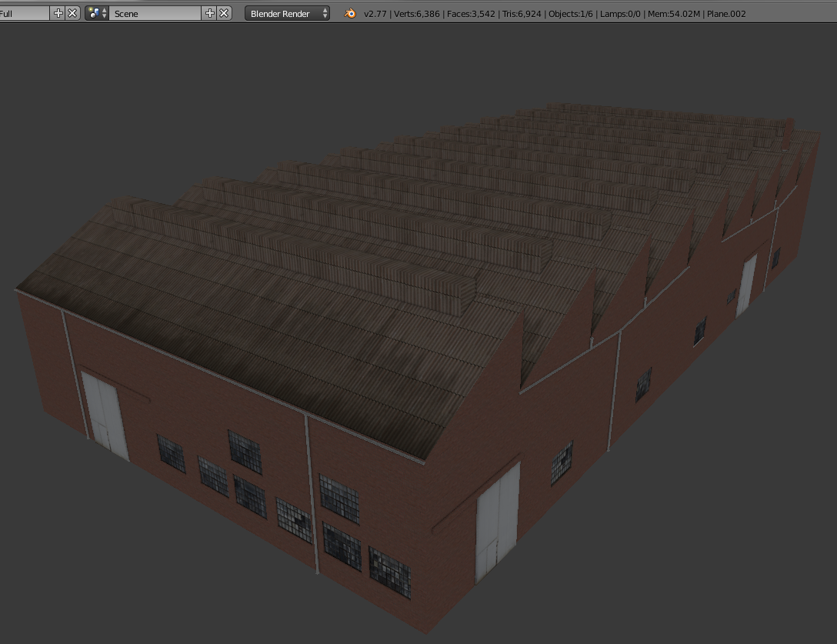
Task: Add a new scene with plus icon
Action: (210, 13)
